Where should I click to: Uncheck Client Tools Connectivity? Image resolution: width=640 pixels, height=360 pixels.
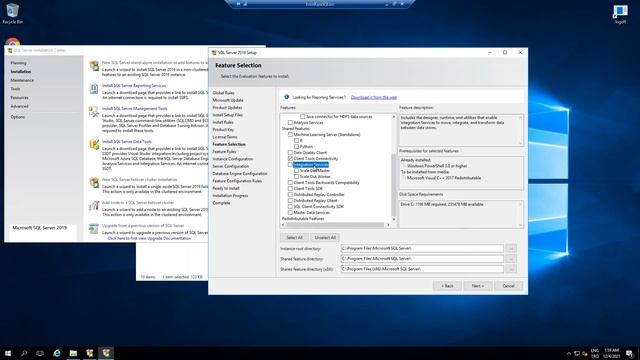point(290,158)
